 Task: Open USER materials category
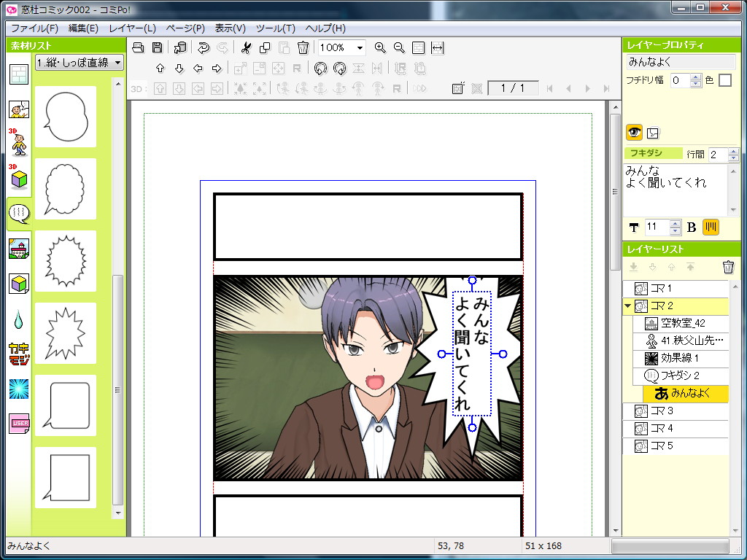point(19,424)
